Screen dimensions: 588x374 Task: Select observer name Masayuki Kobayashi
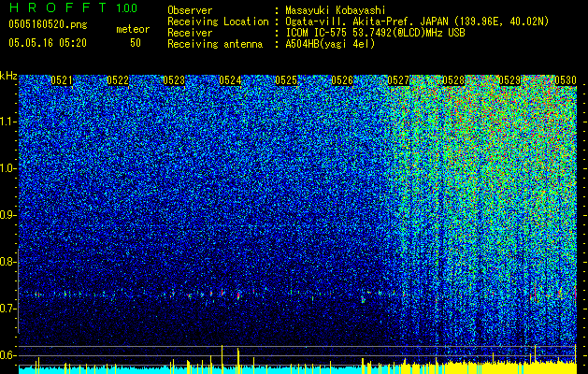click(336, 10)
